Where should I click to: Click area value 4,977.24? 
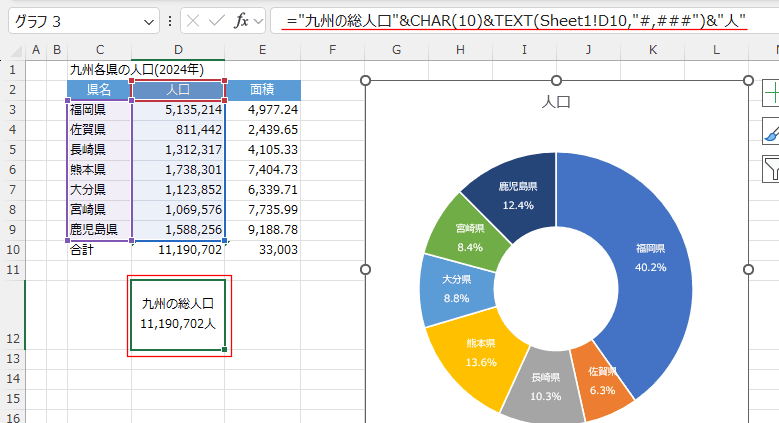tap(262, 110)
